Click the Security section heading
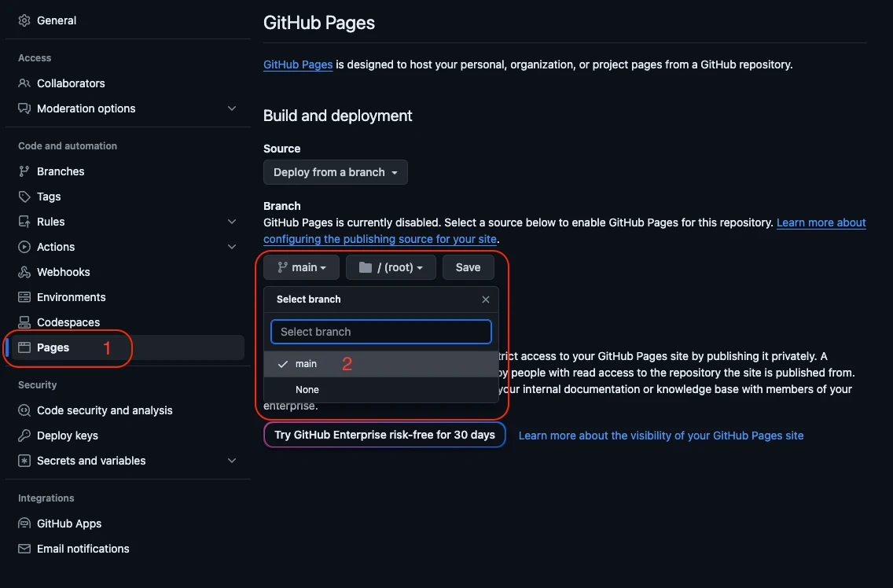 (x=37, y=384)
